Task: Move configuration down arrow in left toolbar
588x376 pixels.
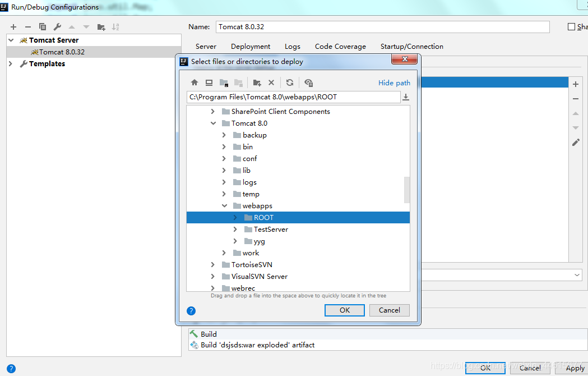Action: pyautogui.click(x=86, y=27)
